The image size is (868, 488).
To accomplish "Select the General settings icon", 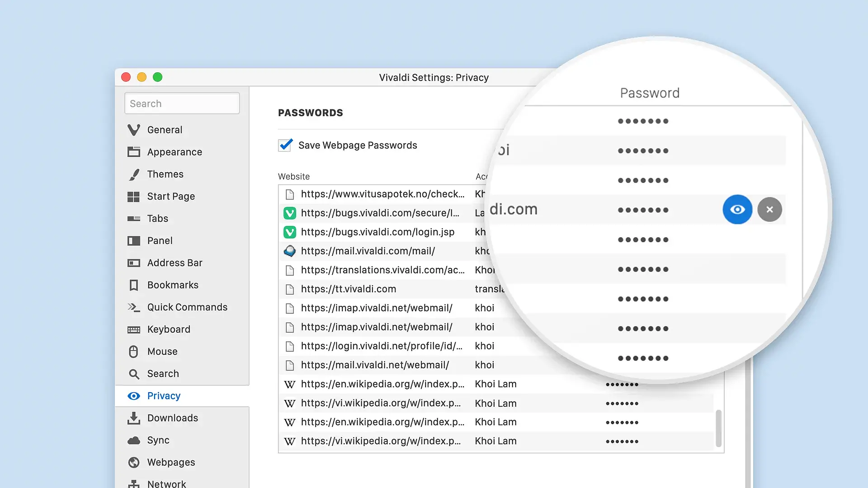I will 133,129.
